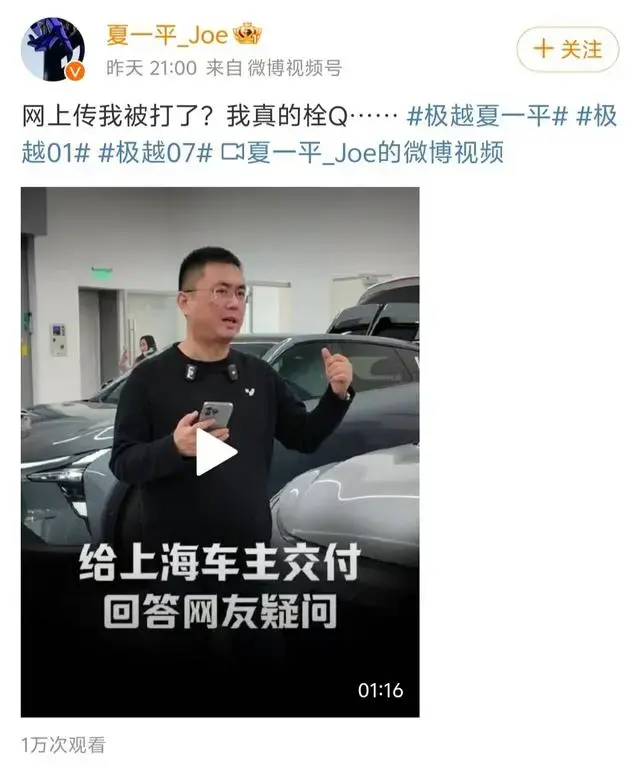Play the video with the center play icon

point(216,452)
